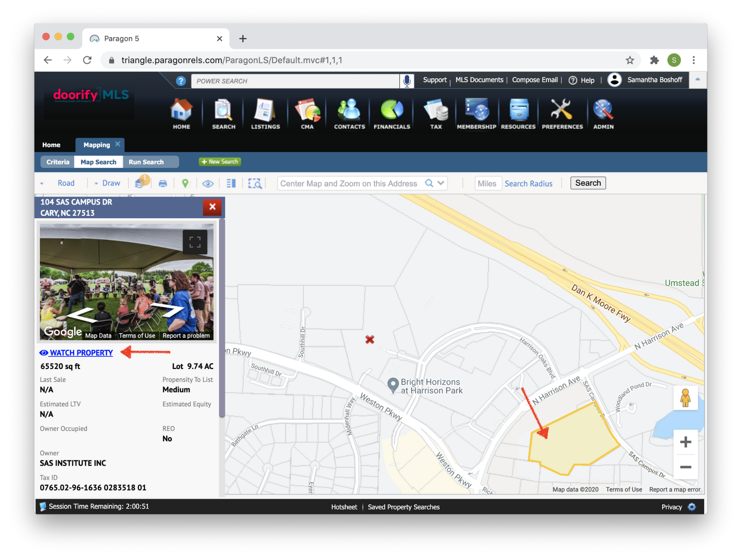Print the map using printer icon
The image size is (742, 560).
(163, 184)
